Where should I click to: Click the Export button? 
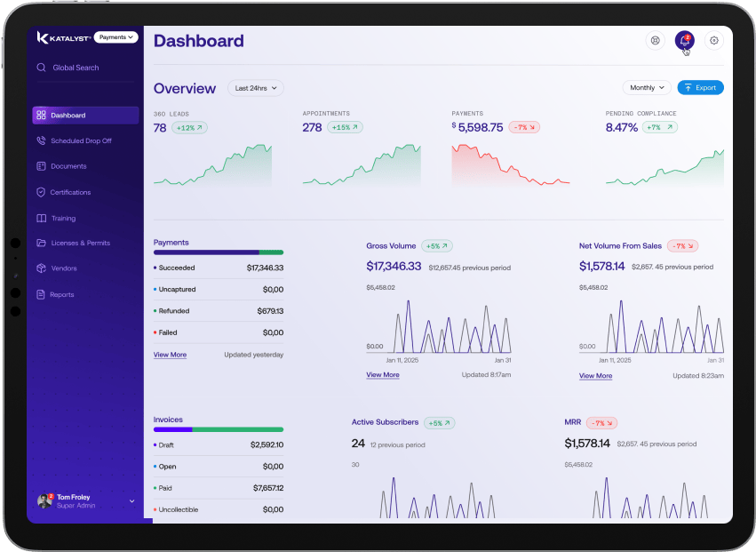pyautogui.click(x=700, y=88)
